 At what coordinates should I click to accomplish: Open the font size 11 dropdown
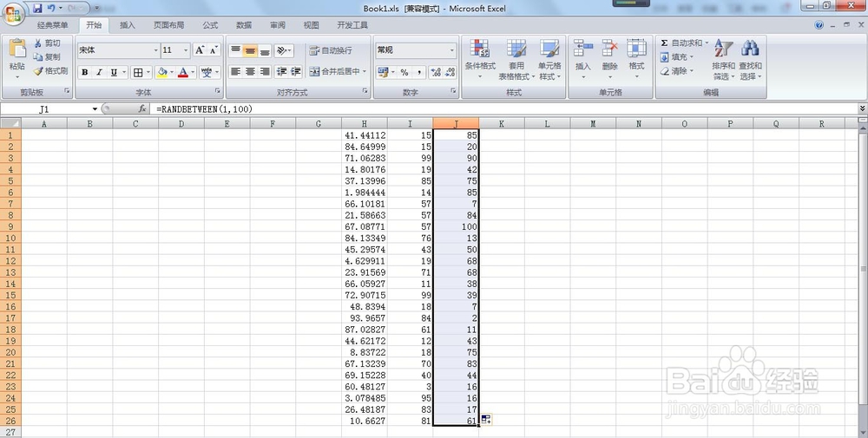click(x=186, y=50)
